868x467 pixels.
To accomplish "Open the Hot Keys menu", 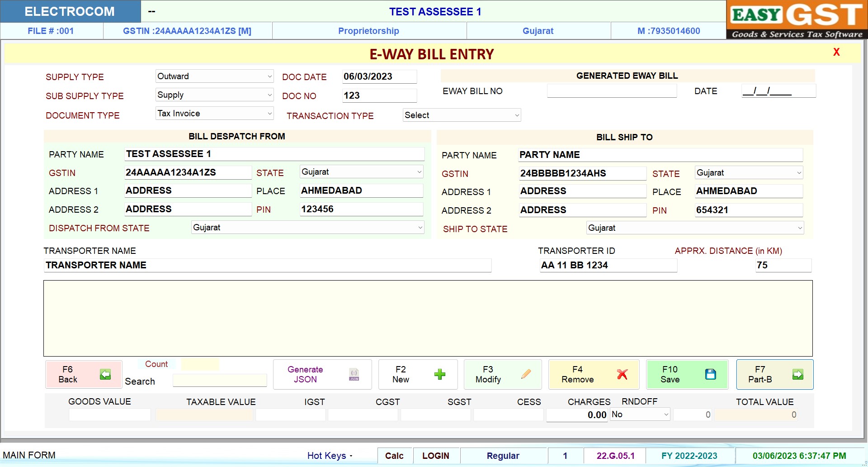I will [330, 456].
